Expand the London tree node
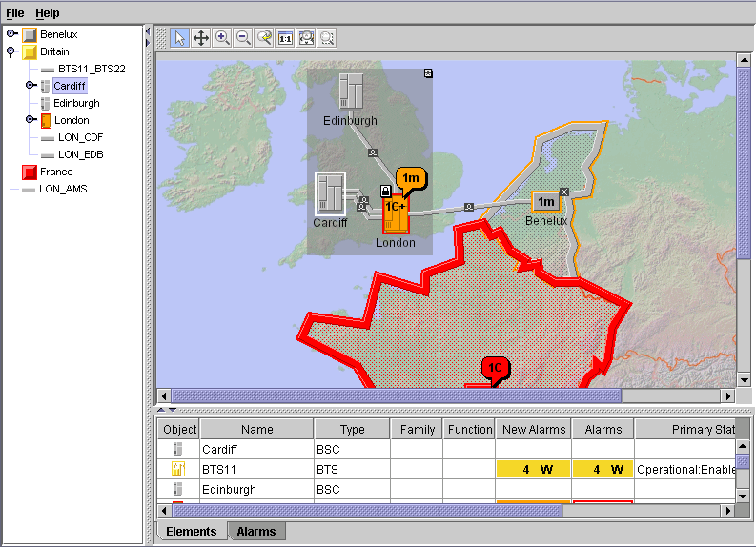This screenshot has width=756, height=547. coord(31,120)
